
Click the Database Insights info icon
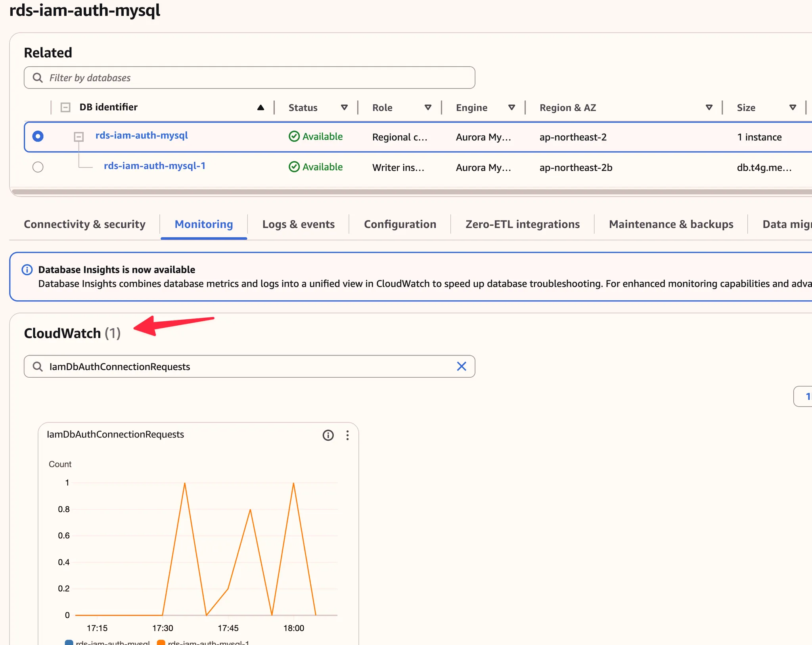coord(27,270)
